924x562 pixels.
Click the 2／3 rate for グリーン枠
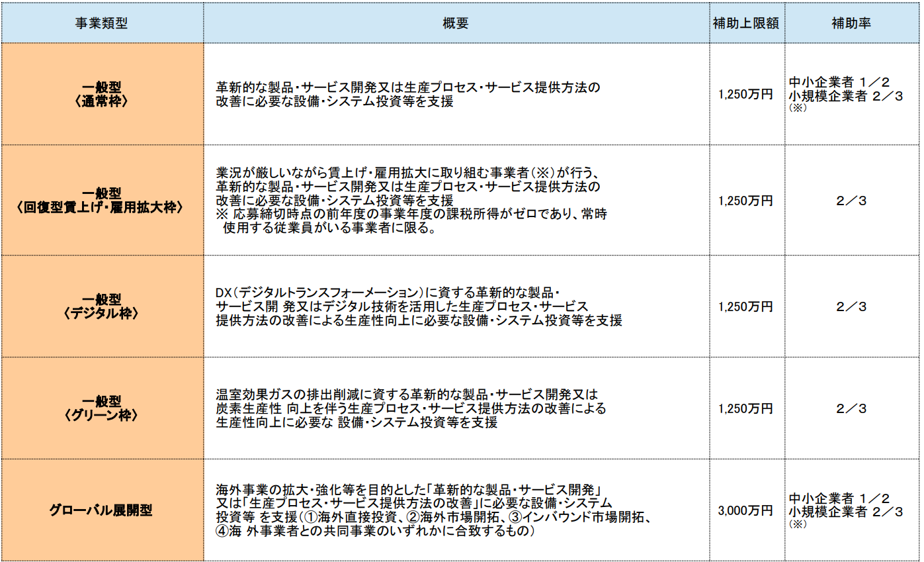click(x=851, y=407)
